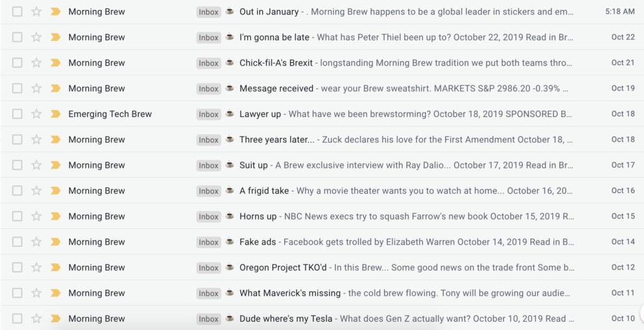Screen dimensions: 644x330
Task: Select checkbox for 'I'm gonna be late' email
Action: 17,37
